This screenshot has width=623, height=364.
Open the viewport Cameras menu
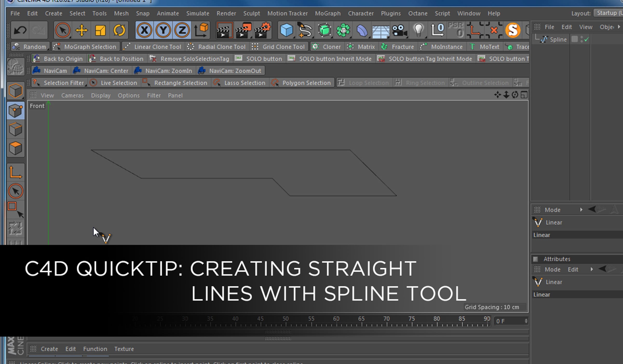pyautogui.click(x=72, y=95)
